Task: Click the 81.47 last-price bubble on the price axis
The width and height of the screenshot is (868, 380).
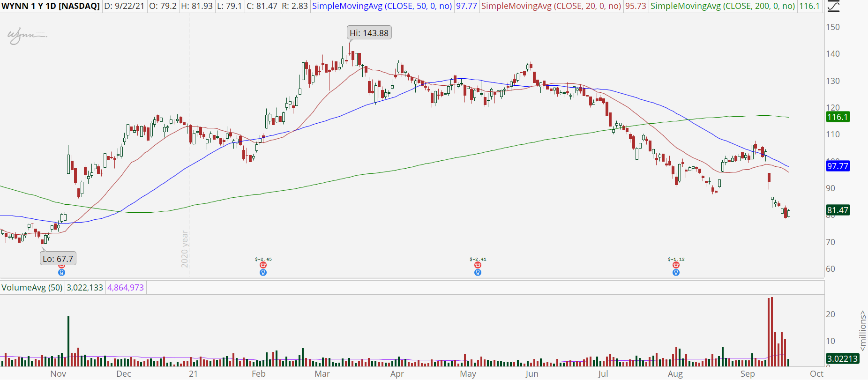Action: pyautogui.click(x=838, y=210)
